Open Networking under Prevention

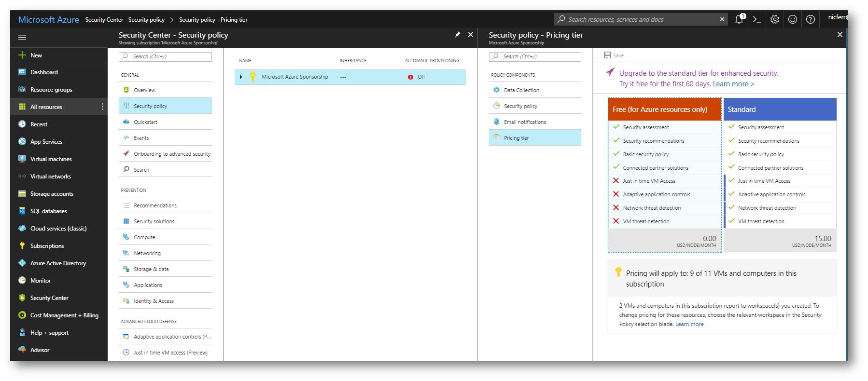165,253
